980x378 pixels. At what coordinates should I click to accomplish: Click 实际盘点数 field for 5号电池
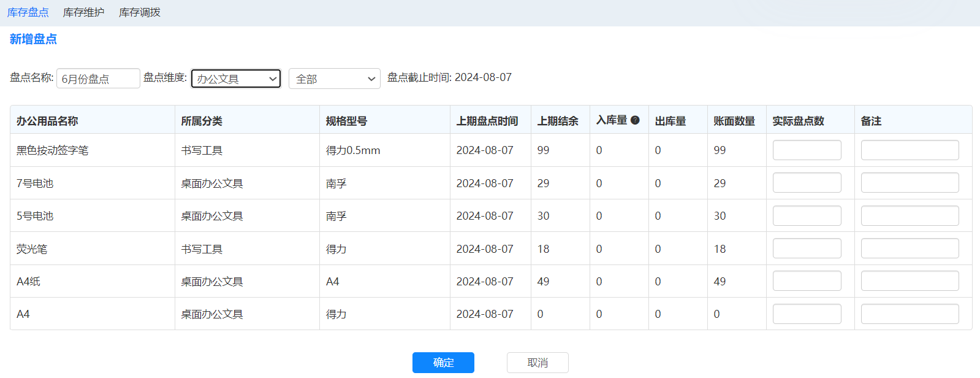[807, 216]
